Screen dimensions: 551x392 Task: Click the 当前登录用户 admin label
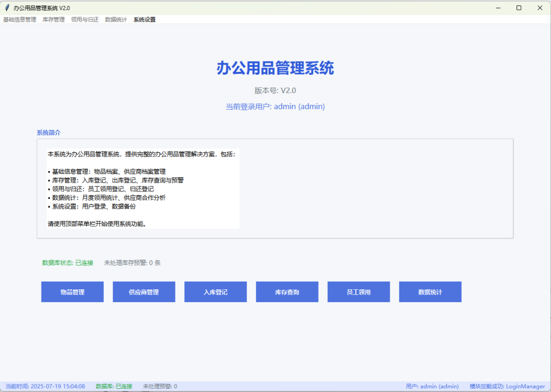point(275,106)
